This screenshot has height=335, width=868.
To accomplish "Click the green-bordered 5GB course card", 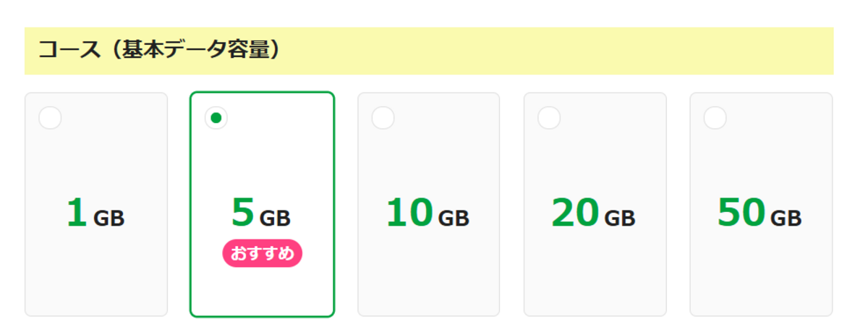I will point(262,204).
